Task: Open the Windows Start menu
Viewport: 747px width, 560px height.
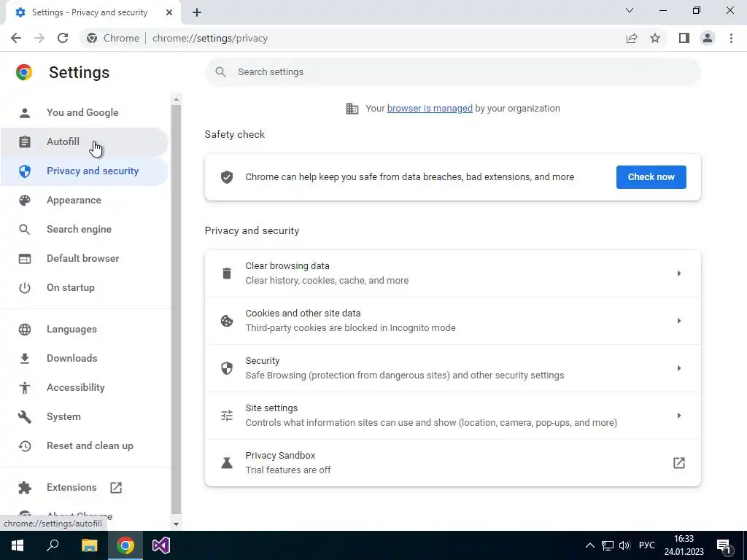Action: (18, 545)
